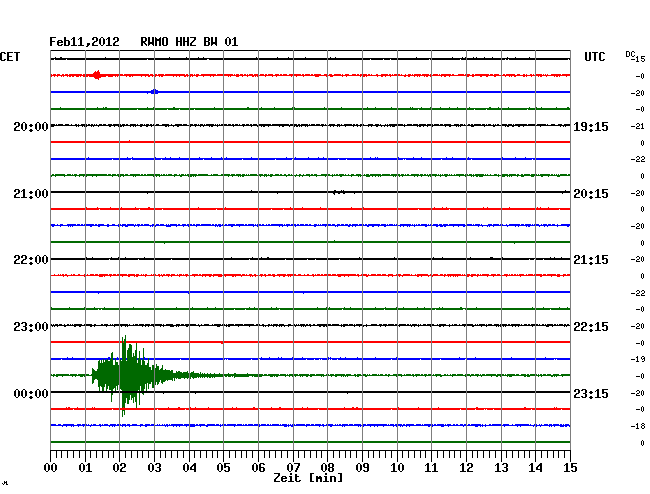The width and height of the screenshot is (650, 494).
Task: Select the "23:15" UTC time label
Action: [591, 393]
